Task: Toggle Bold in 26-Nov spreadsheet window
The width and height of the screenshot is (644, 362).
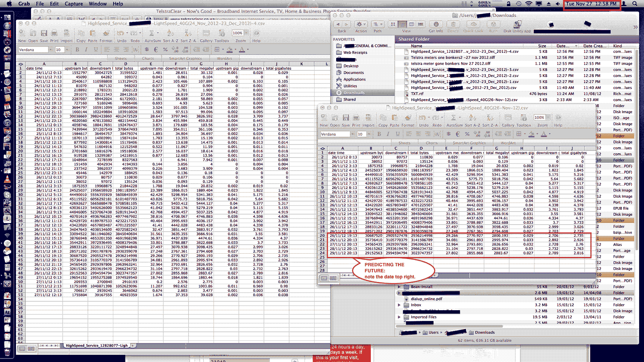Action: pos(379,134)
